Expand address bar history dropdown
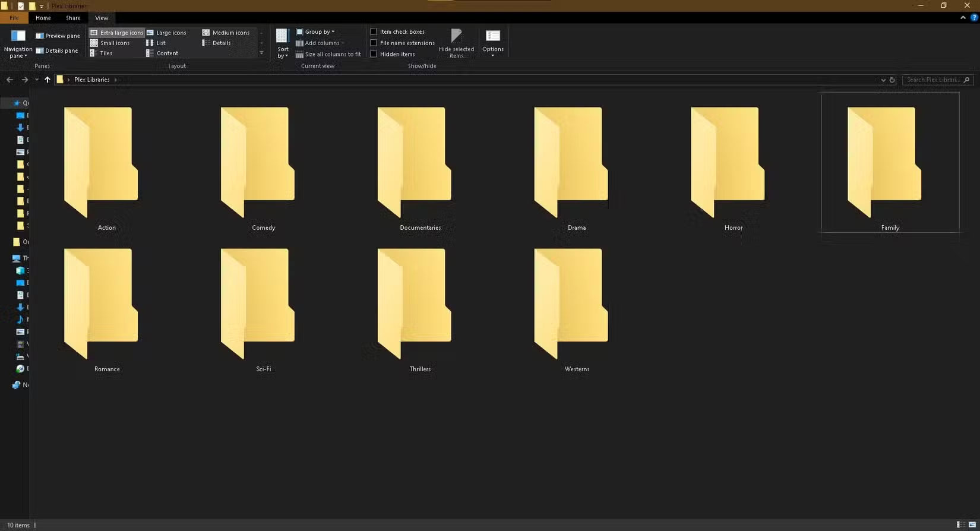 [883, 80]
